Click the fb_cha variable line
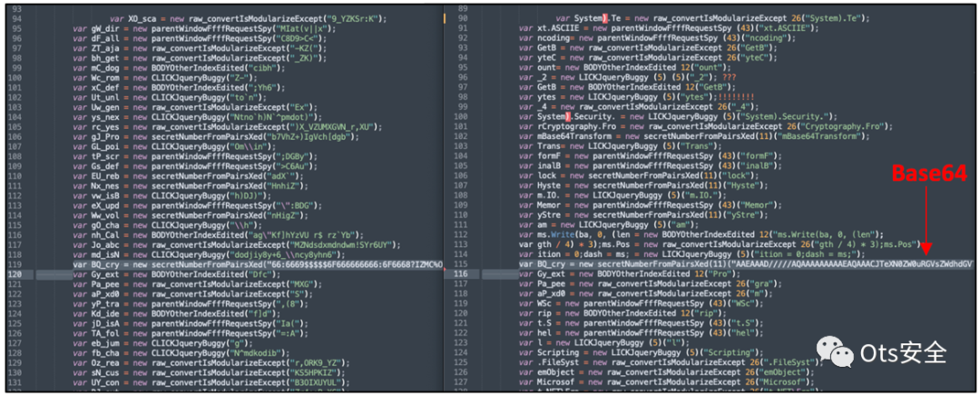The height and width of the screenshot is (397, 980). (x=180, y=354)
